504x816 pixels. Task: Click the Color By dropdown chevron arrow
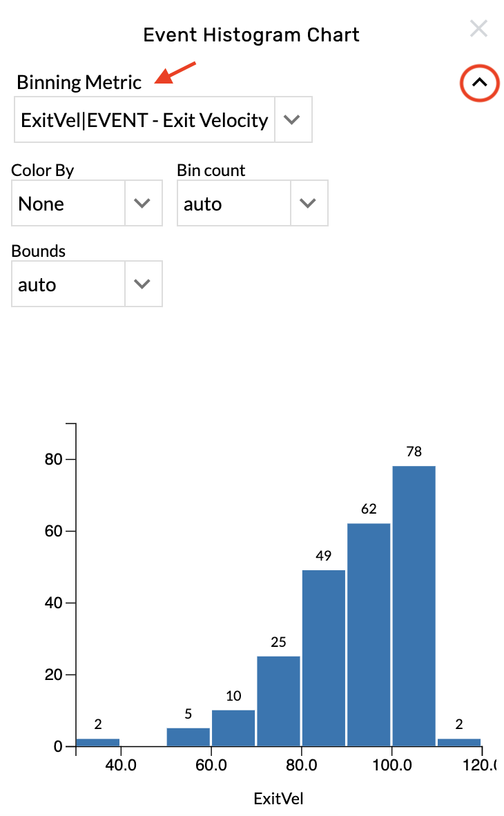(143, 203)
